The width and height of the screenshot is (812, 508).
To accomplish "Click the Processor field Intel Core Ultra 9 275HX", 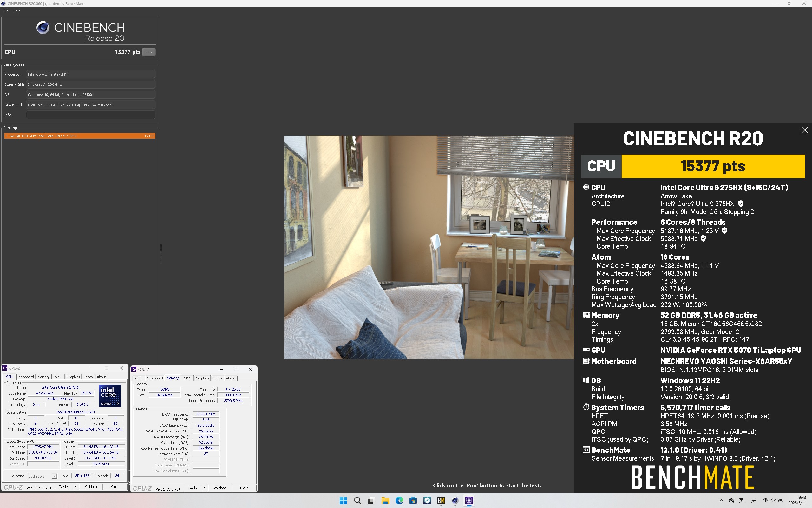I will pos(91,74).
